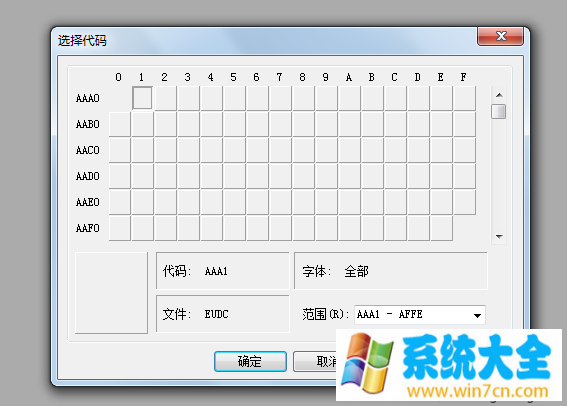Select code cell AAA2 in the grid
This screenshot has width=567, height=406.
coord(165,98)
